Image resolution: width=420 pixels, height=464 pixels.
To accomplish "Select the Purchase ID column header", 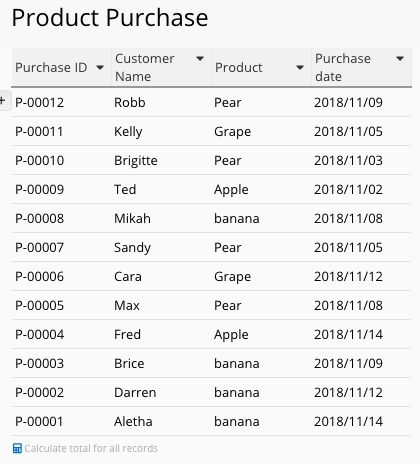I will (51, 68).
